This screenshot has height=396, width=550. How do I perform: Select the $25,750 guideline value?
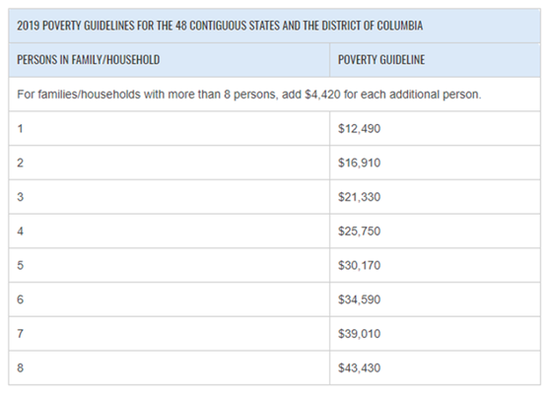[x=359, y=231]
